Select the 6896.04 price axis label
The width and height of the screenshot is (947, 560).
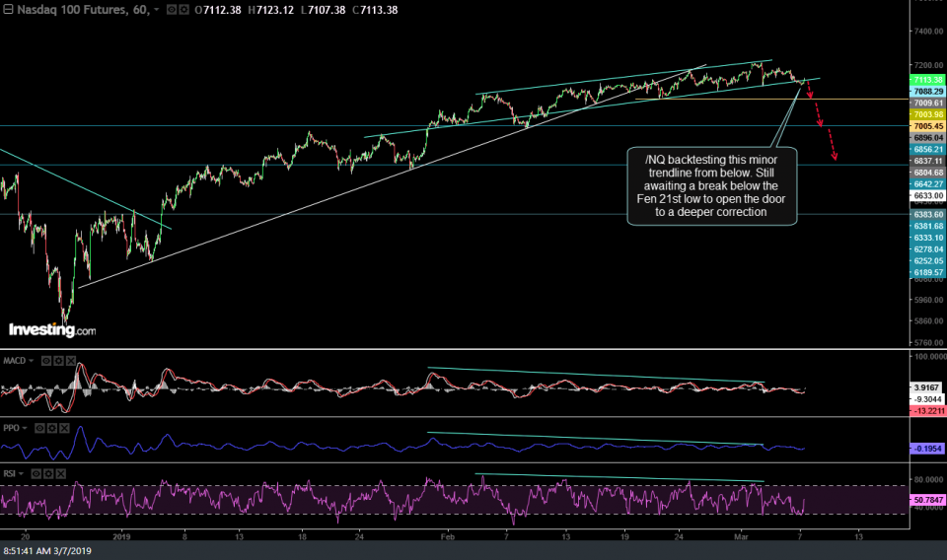[x=927, y=138]
